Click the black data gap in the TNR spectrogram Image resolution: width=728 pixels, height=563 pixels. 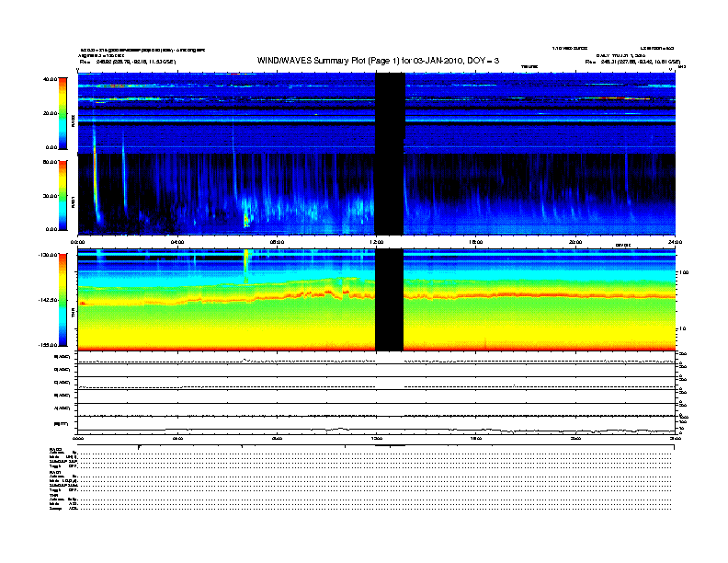pos(389,300)
